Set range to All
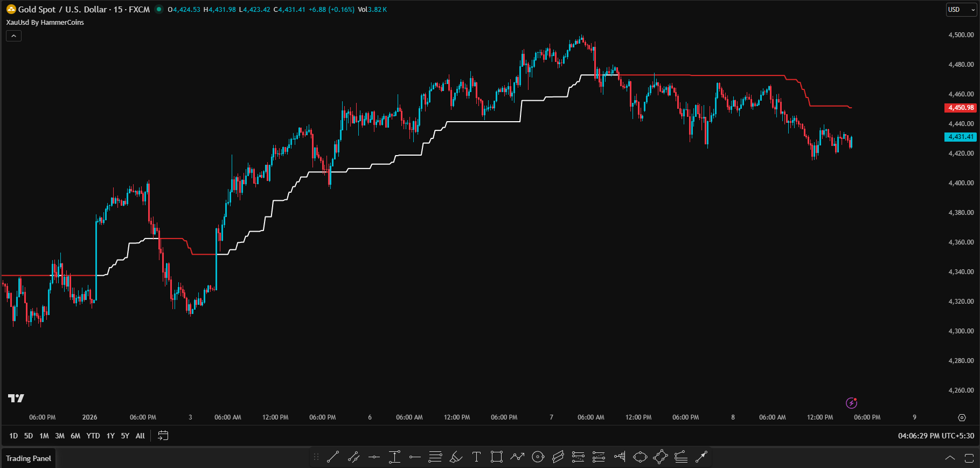980x468 pixels. (140, 436)
